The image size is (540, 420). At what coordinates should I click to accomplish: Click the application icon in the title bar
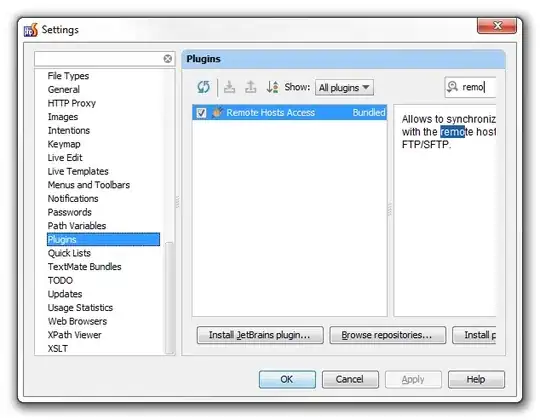[31, 30]
